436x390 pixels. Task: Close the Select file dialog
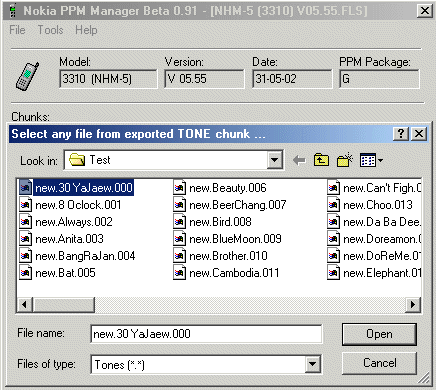pyautogui.click(x=419, y=134)
